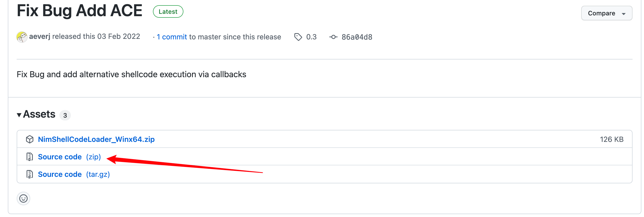Open commit hash 86a04d8
Image resolution: width=644 pixels, height=217 pixels.
point(357,37)
